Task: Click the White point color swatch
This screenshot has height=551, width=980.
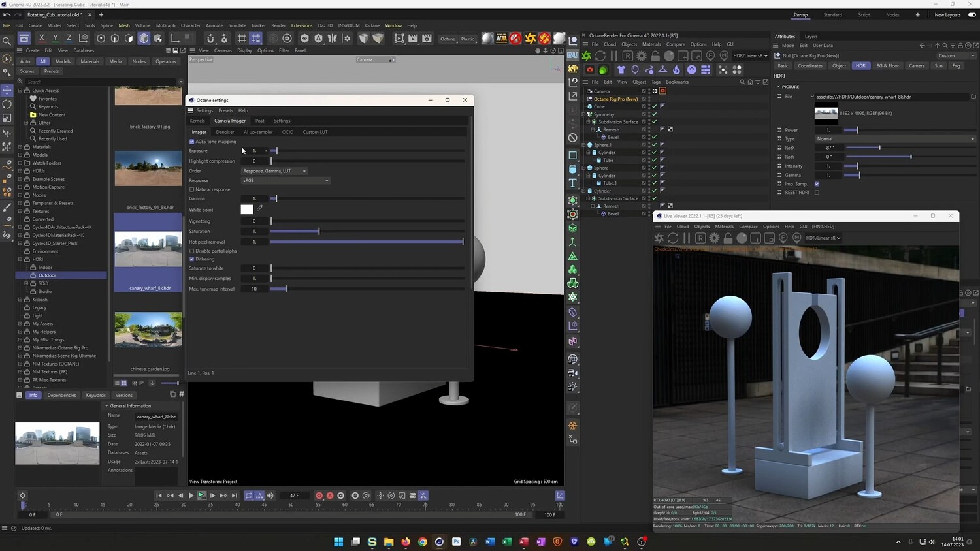Action: (x=247, y=210)
